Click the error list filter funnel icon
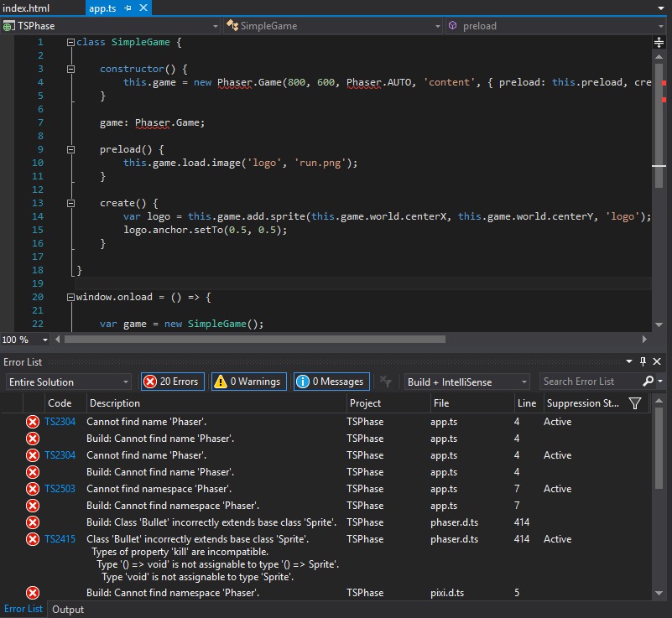This screenshot has height=618, width=672. [x=635, y=403]
